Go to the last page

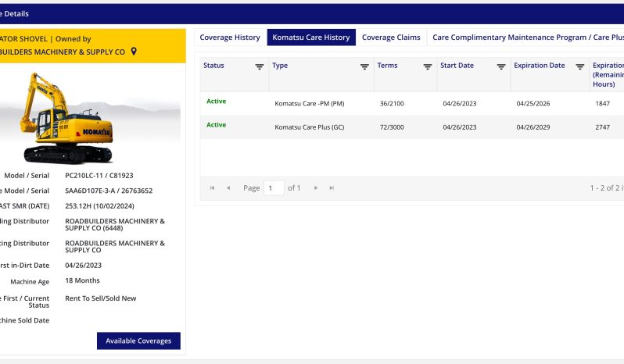click(x=332, y=188)
